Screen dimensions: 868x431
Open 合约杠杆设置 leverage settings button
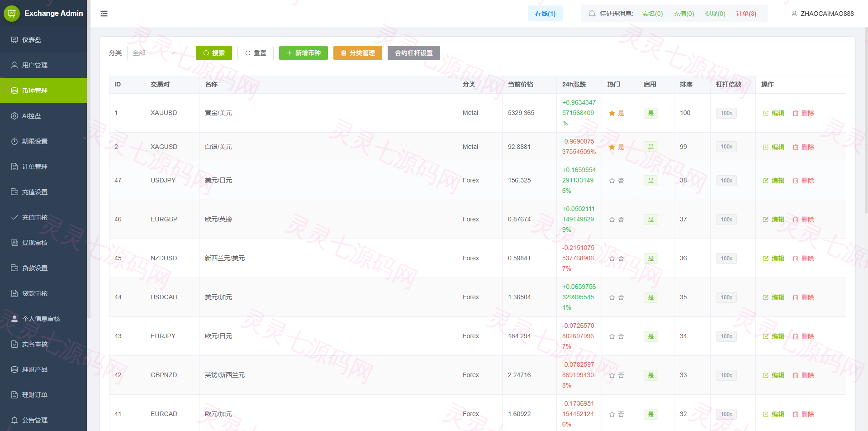(414, 53)
